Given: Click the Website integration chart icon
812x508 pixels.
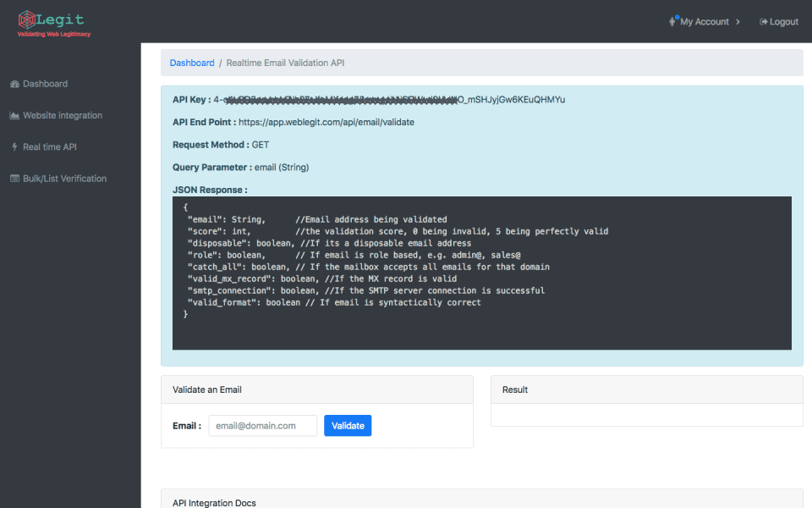Looking at the screenshot, I should [14, 116].
